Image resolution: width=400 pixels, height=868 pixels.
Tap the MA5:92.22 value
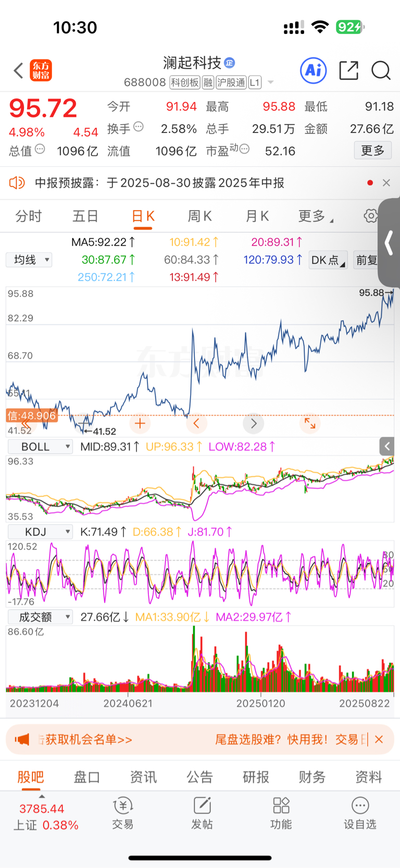(x=103, y=242)
